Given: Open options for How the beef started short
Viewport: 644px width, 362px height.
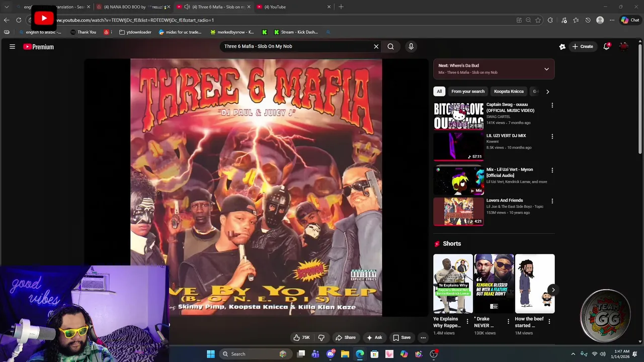Looking at the screenshot, I should pos(549,321).
